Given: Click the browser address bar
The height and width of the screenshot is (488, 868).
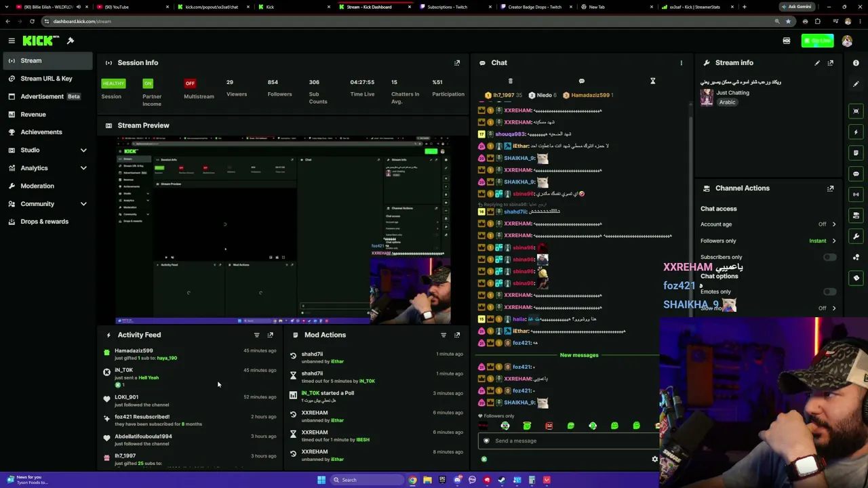Looking at the screenshot, I should point(407,22).
